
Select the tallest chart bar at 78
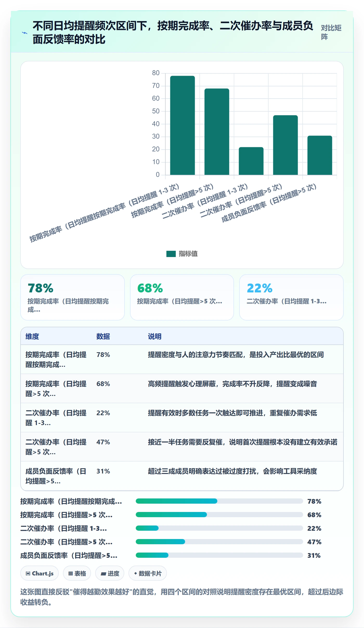click(x=183, y=125)
